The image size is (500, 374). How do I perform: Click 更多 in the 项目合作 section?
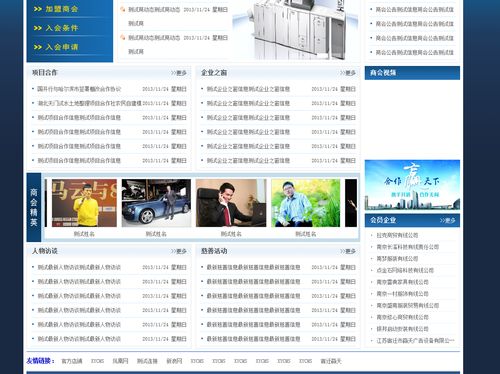pyautogui.click(x=179, y=73)
